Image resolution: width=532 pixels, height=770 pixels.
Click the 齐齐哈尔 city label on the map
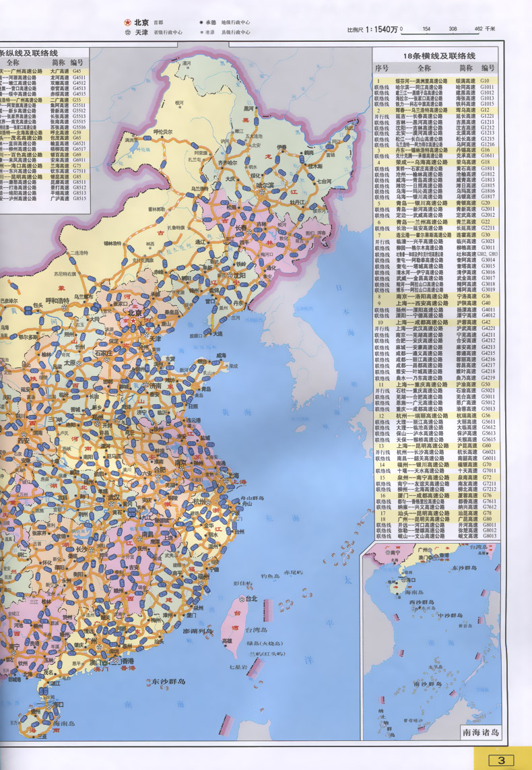[x=228, y=162]
